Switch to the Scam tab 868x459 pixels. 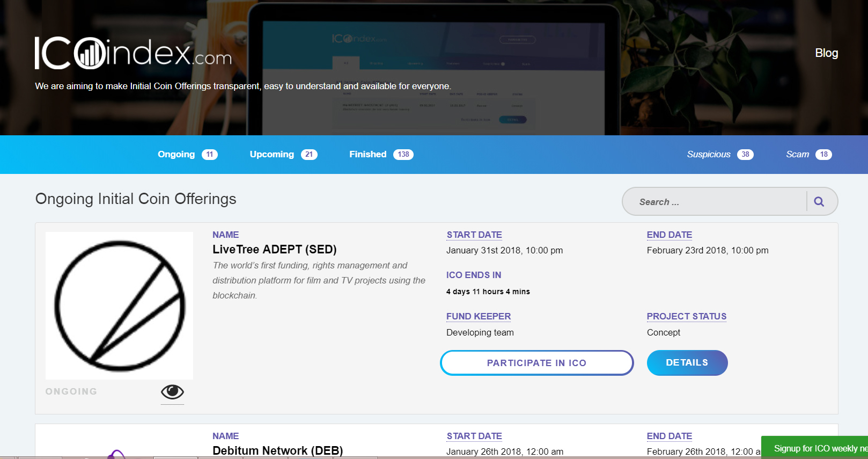[x=808, y=154]
